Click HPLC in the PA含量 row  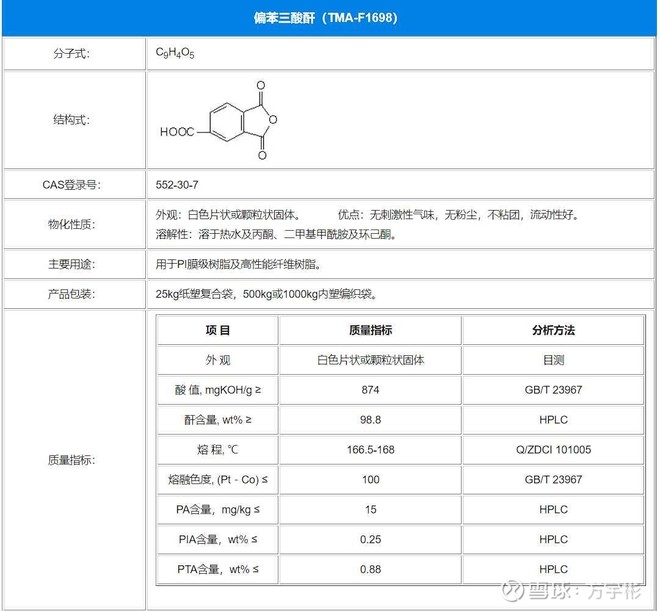click(x=553, y=510)
